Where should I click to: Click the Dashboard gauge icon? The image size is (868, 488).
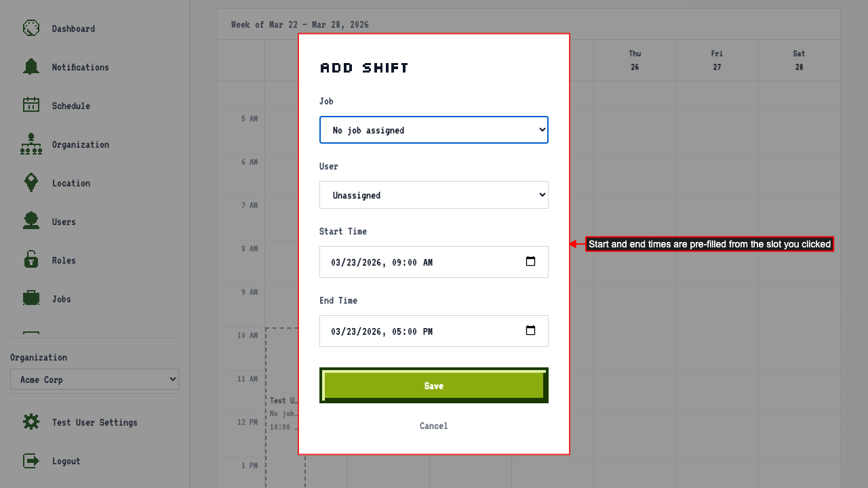click(31, 28)
